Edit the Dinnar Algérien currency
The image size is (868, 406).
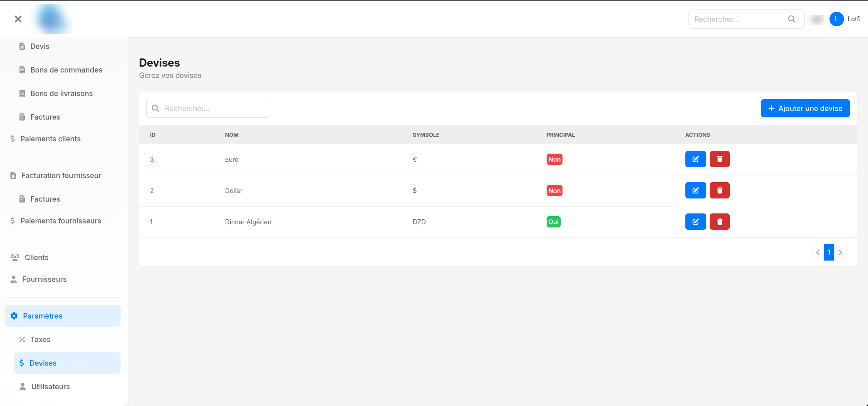(695, 222)
